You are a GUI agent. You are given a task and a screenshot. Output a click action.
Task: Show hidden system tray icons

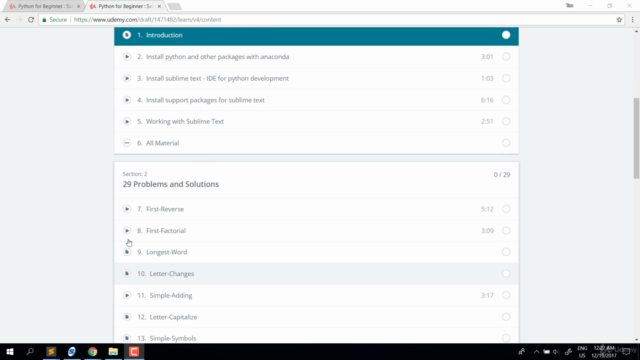(x=536, y=351)
